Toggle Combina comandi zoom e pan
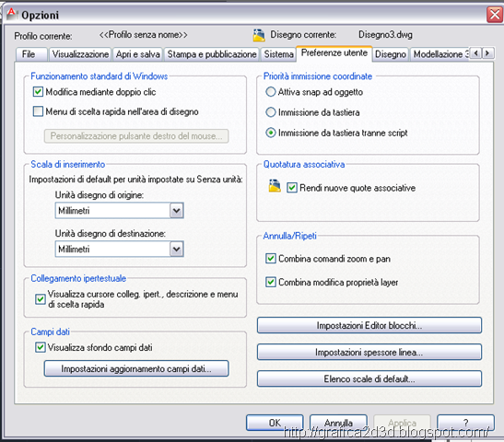The image size is (504, 442). (271, 259)
